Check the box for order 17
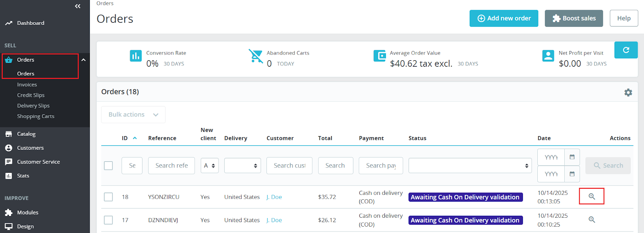This screenshot has width=644, height=233. point(108,220)
